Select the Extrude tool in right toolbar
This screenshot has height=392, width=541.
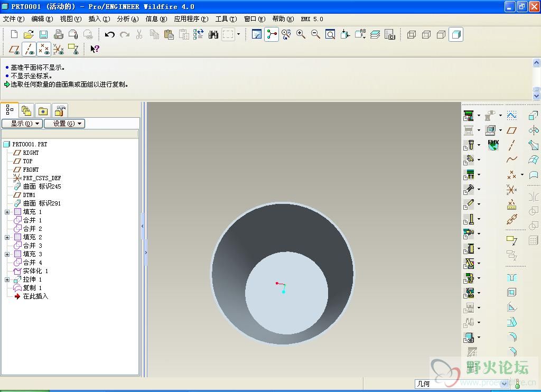pyautogui.click(x=534, y=115)
